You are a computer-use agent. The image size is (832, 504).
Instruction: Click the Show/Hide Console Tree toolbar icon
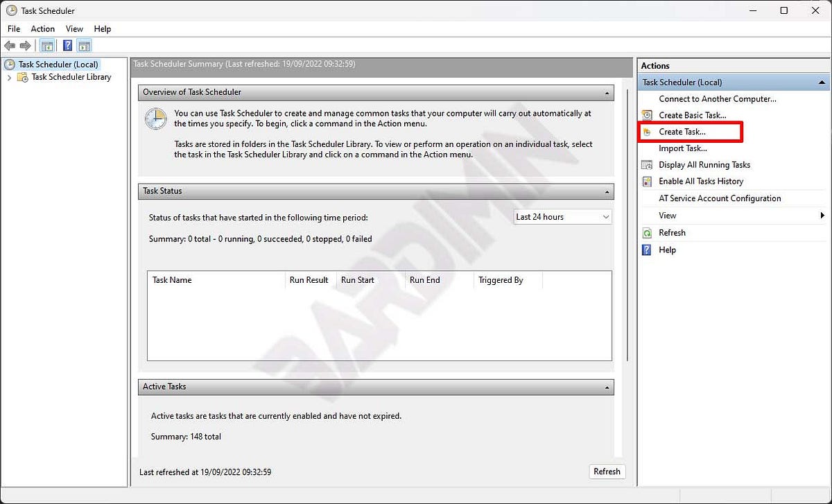(46, 45)
